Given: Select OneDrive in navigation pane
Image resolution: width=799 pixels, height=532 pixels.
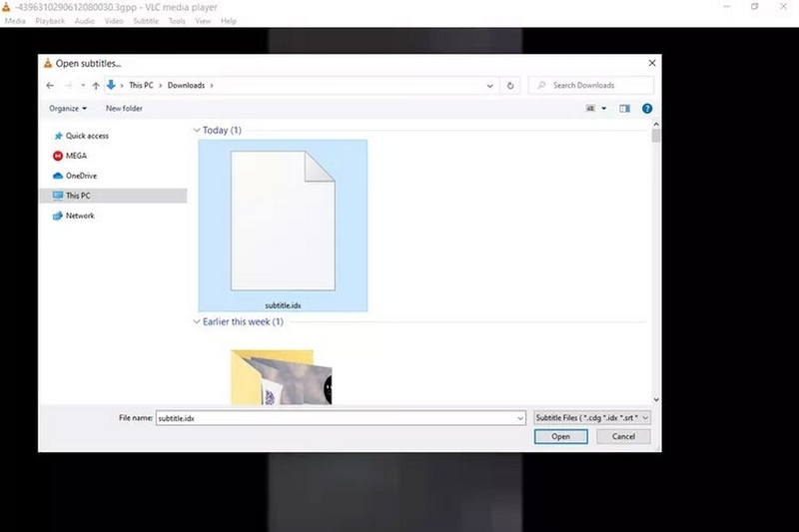Looking at the screenshot, I should (x=75, y=176).
